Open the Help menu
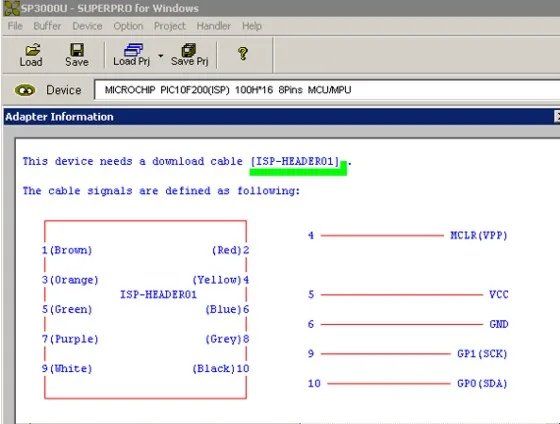This screenshot has width=560, height=424. (252, 26)
